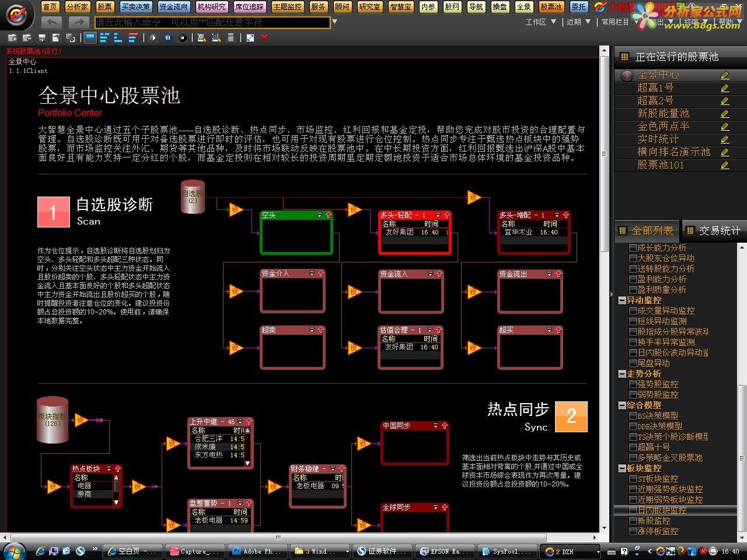Click the red X delete icon
The image size is (747, 560).
coord(264,38)
